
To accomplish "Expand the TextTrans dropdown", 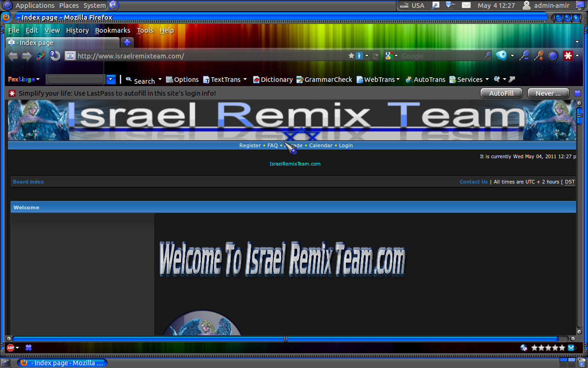I will (x=245, y=80).
